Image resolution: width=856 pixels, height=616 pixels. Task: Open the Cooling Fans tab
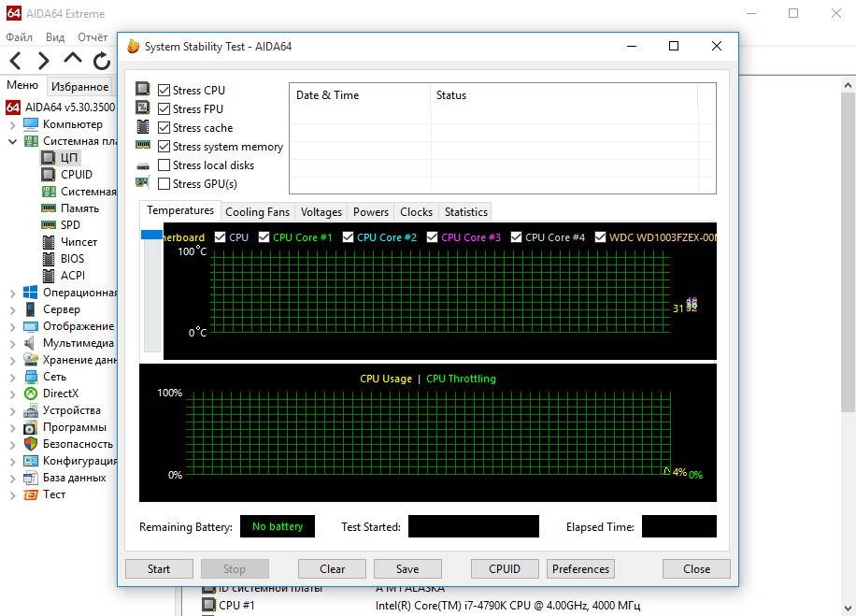[257, 212]
